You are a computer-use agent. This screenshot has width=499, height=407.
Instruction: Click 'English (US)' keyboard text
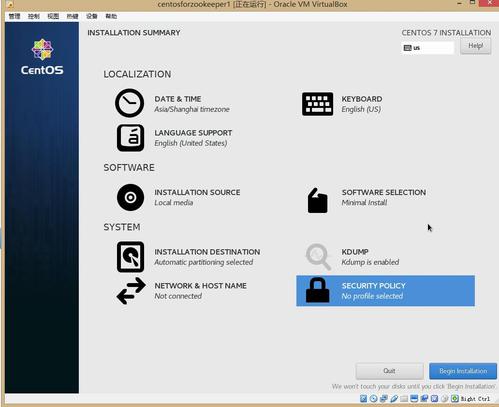click(361, 109)
